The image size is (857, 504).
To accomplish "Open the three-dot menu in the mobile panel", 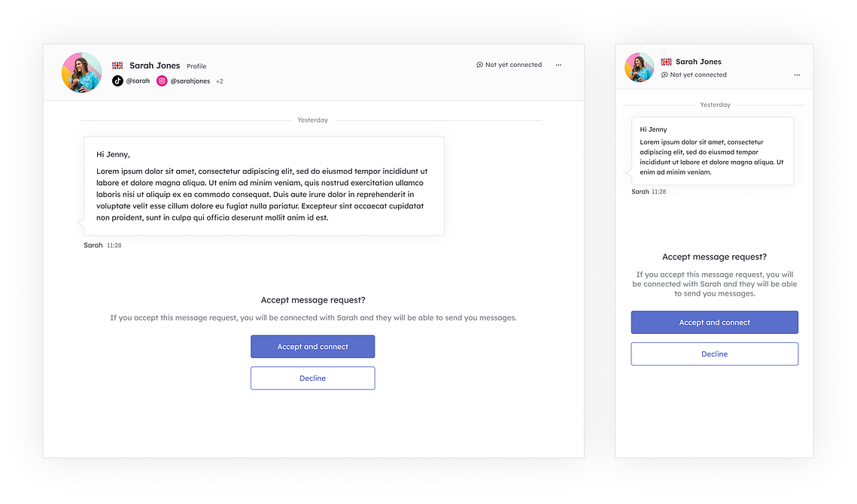I will 797,75.
